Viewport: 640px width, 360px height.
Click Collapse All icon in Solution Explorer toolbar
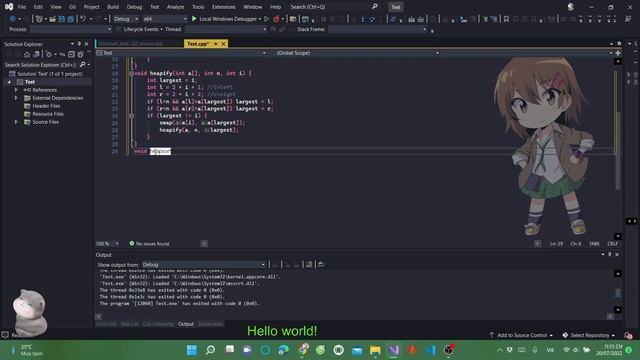click(71, 54)
